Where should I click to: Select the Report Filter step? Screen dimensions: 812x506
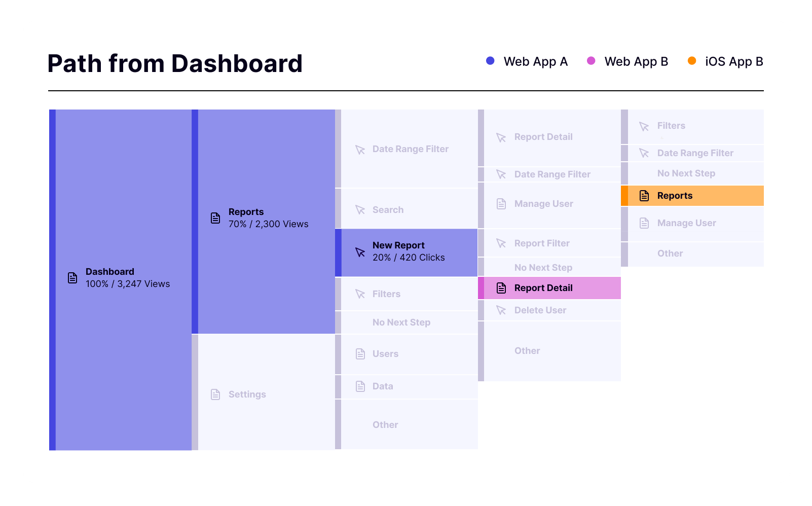click(x=542, y=243)
